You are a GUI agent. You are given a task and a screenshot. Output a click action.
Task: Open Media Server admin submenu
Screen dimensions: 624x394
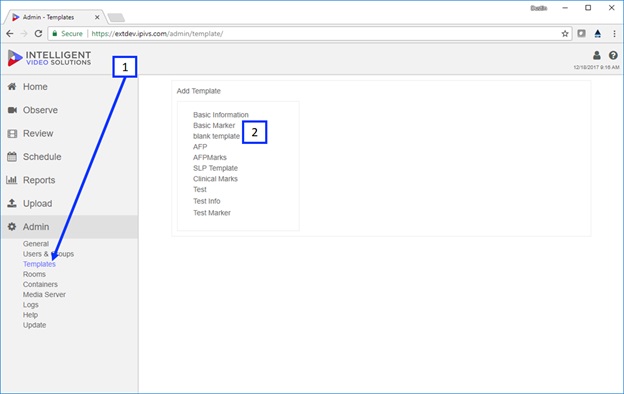tap(44, 295)
